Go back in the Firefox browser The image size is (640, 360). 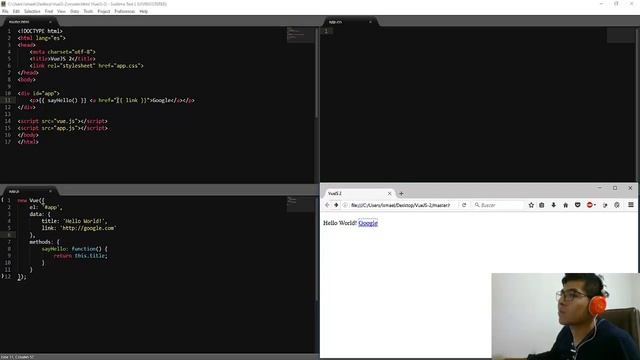point(327,205)
